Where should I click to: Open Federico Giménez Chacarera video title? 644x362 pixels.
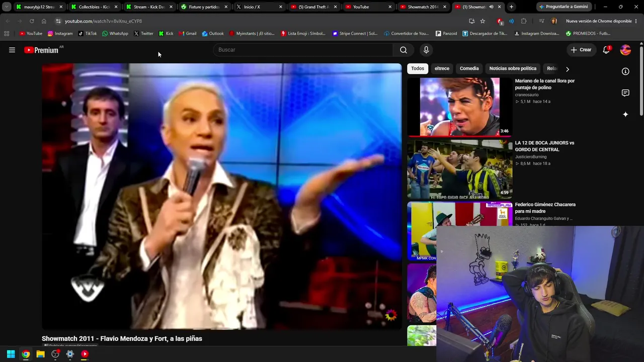[545, 208]
